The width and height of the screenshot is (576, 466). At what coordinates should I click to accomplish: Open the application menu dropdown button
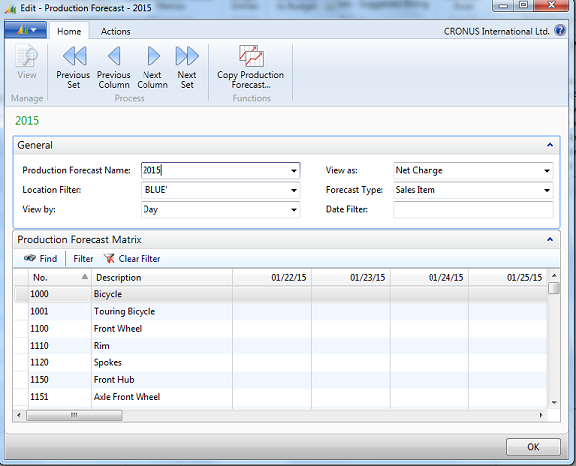tap(26, 30)
